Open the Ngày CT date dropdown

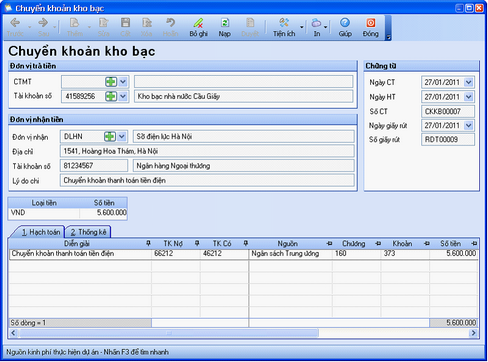coord(469,82)
